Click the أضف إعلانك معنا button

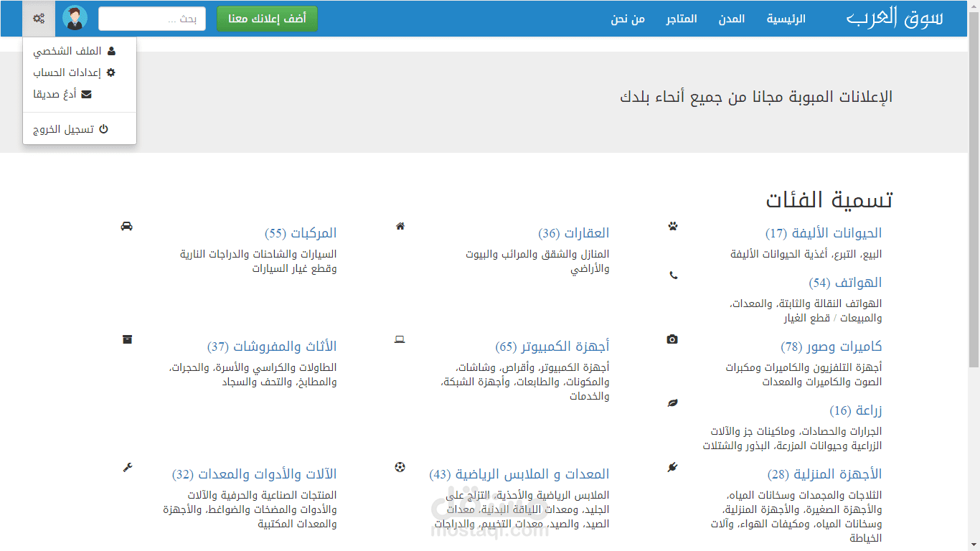pos(267,19)
